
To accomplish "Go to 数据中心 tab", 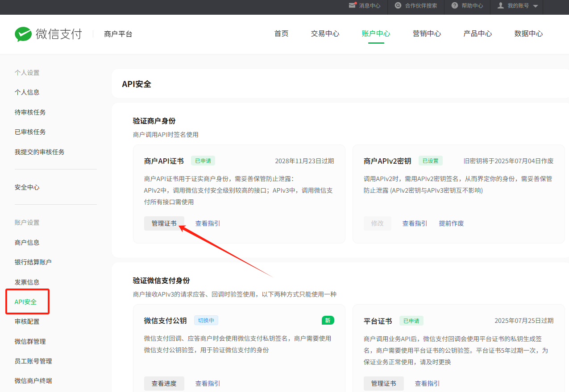I will [x=528, y=34].
